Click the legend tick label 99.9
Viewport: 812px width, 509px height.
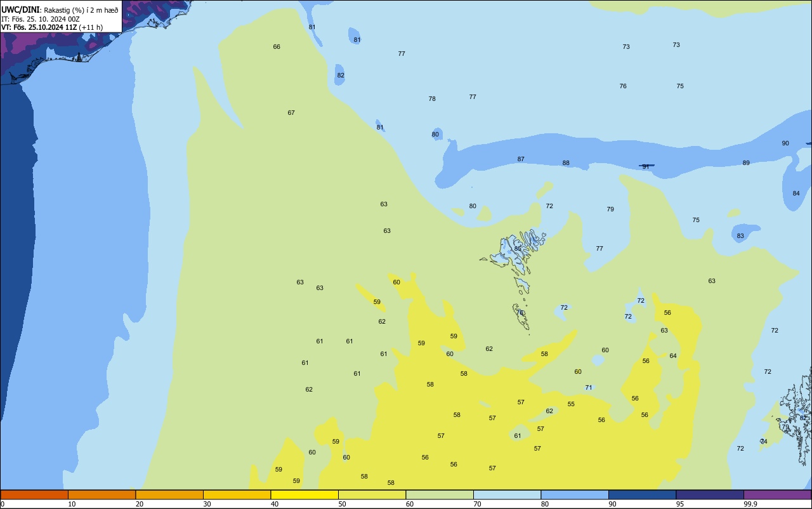point(750,505)
